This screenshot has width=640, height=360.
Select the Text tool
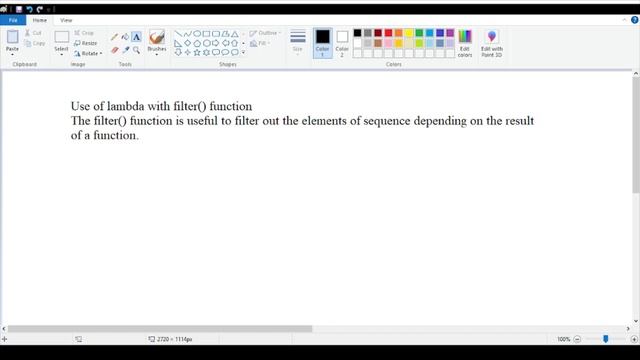point(136,37)
